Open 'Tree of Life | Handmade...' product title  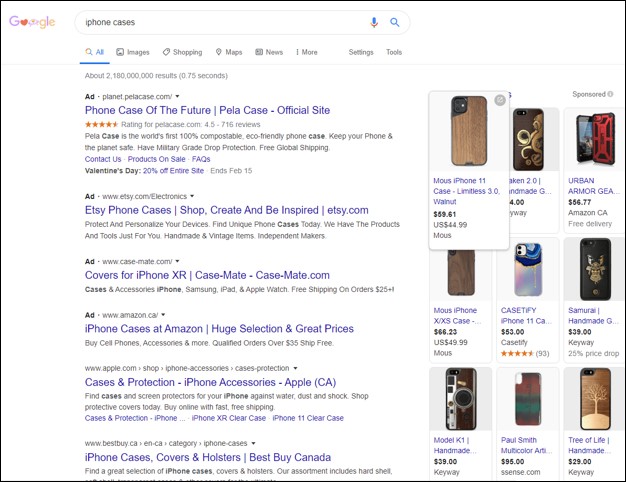click(x=589, y=445)
